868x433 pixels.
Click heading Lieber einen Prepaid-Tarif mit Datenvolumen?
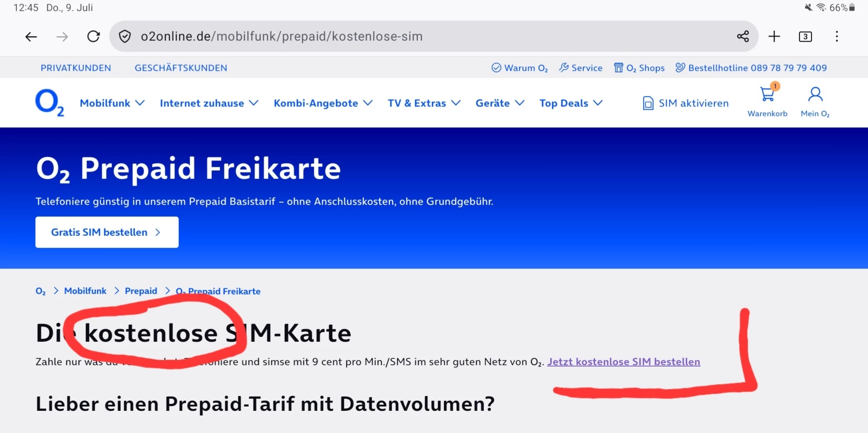[265, 404]
